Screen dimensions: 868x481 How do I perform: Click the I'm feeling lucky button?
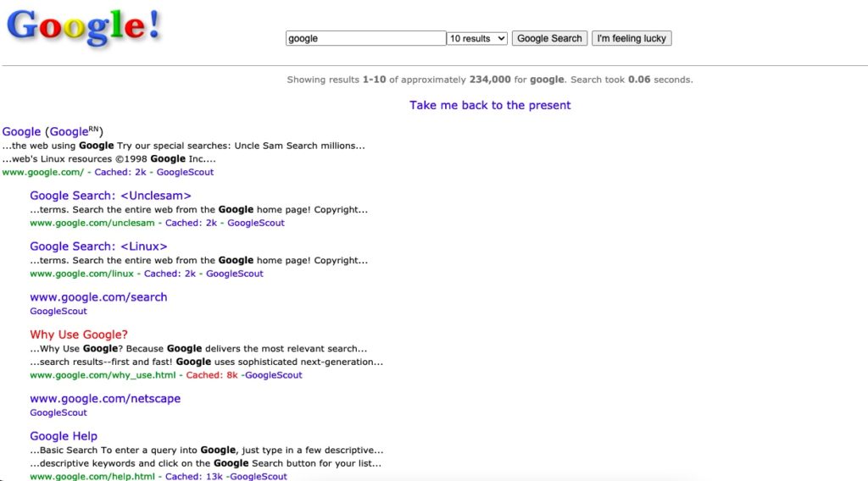(631, 38)
